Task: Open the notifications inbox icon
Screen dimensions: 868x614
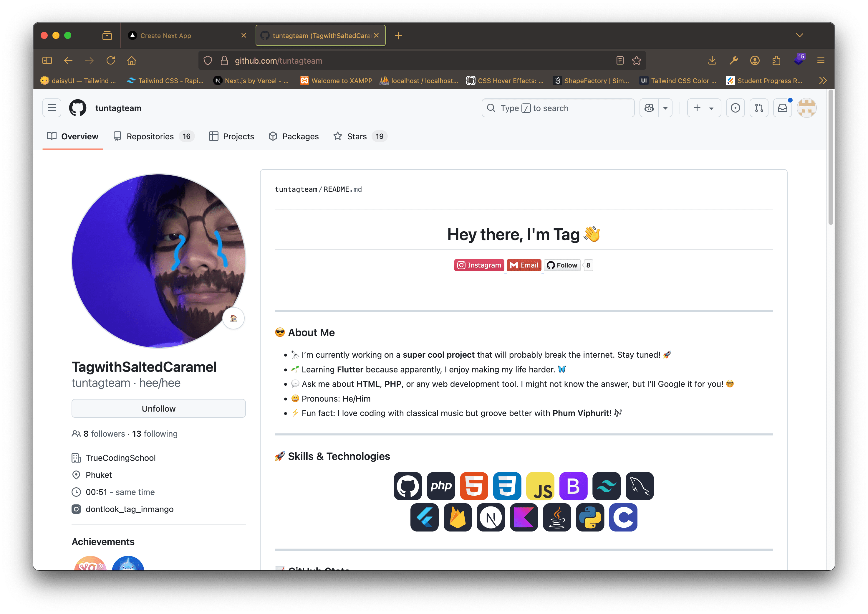Action: (783, 108)
